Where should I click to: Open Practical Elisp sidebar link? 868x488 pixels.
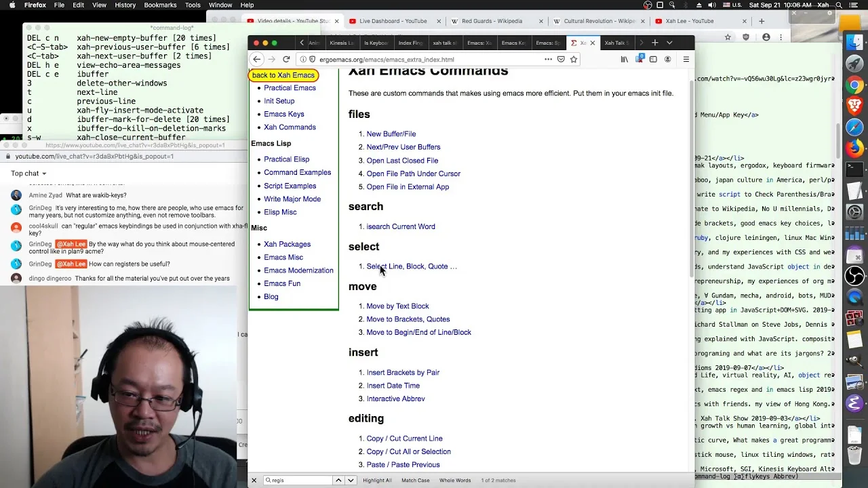(x=286, y=159)
